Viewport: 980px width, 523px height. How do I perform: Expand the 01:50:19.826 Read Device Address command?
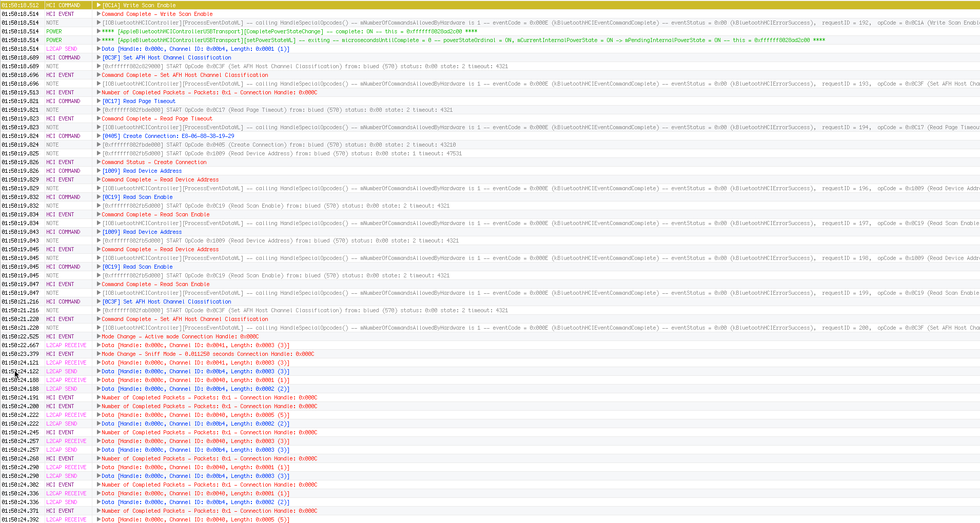coord(99,171)
